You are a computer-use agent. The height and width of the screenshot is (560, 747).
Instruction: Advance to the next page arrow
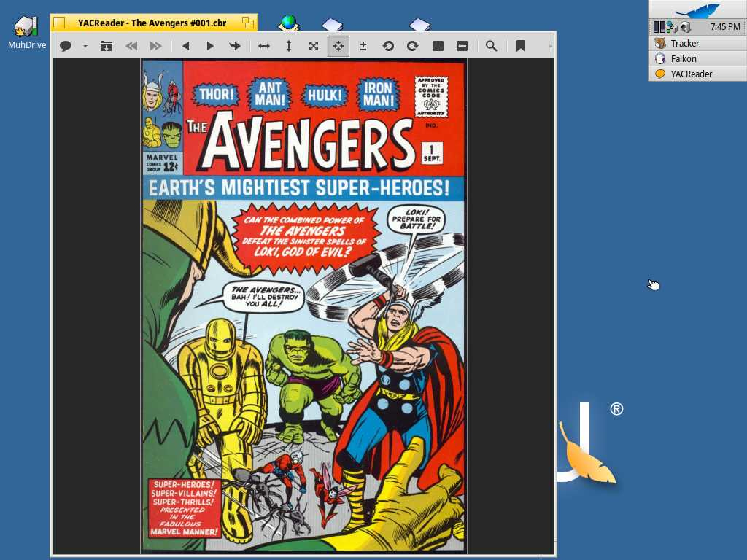[x=210, y=46]
